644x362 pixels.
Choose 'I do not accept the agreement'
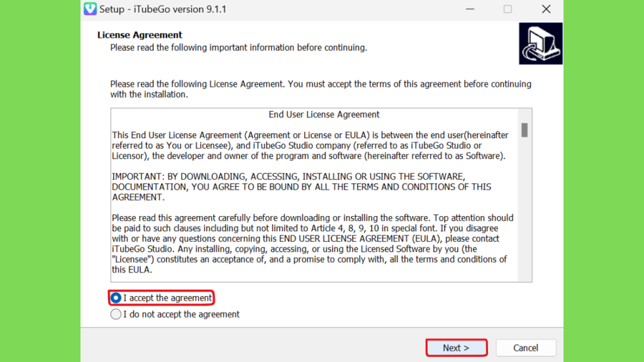click(116, 314)
